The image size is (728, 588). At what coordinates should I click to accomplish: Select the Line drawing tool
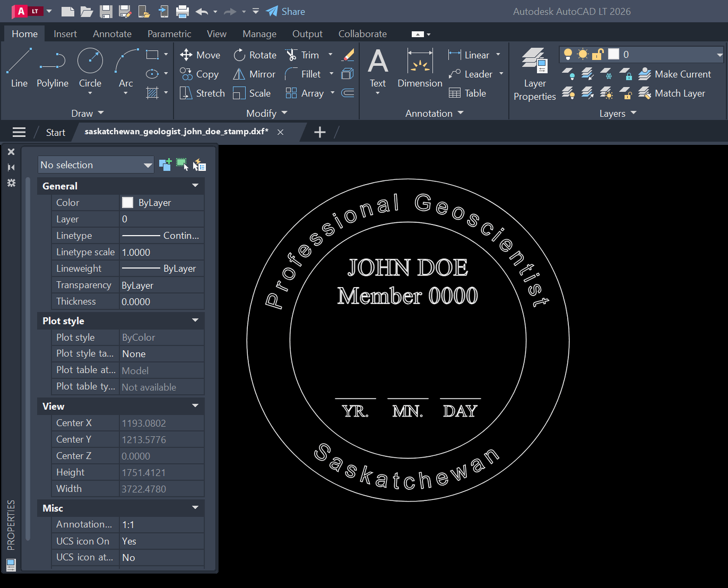coord(19,68)
